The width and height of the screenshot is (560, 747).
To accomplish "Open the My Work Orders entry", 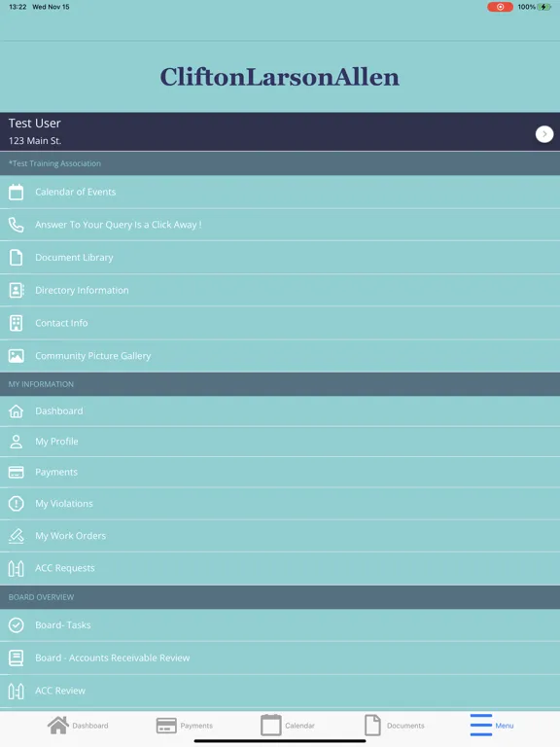I will [x=280, y=536].
